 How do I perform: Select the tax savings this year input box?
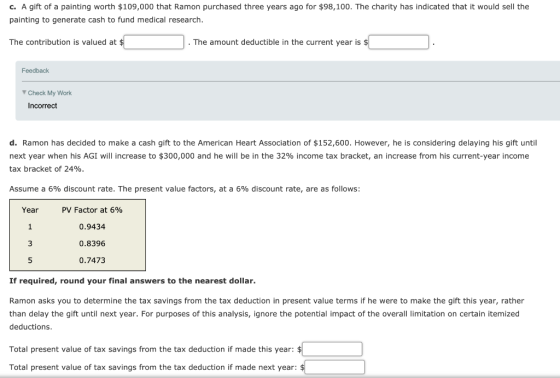[x=332, y=349]
